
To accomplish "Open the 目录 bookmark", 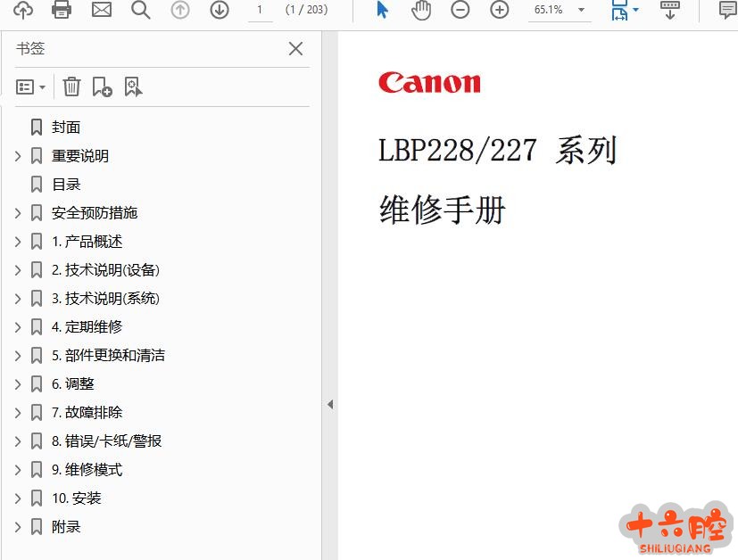I will (66, 185).
